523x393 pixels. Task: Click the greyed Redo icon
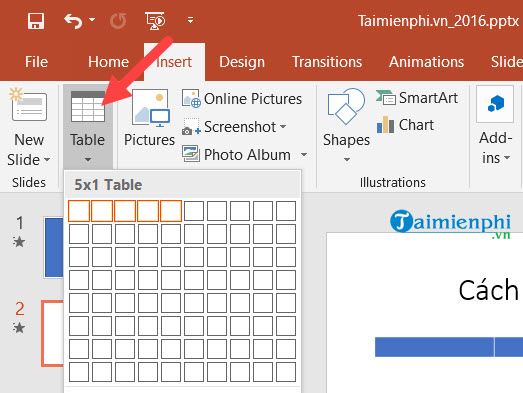(x=118, y=21)
